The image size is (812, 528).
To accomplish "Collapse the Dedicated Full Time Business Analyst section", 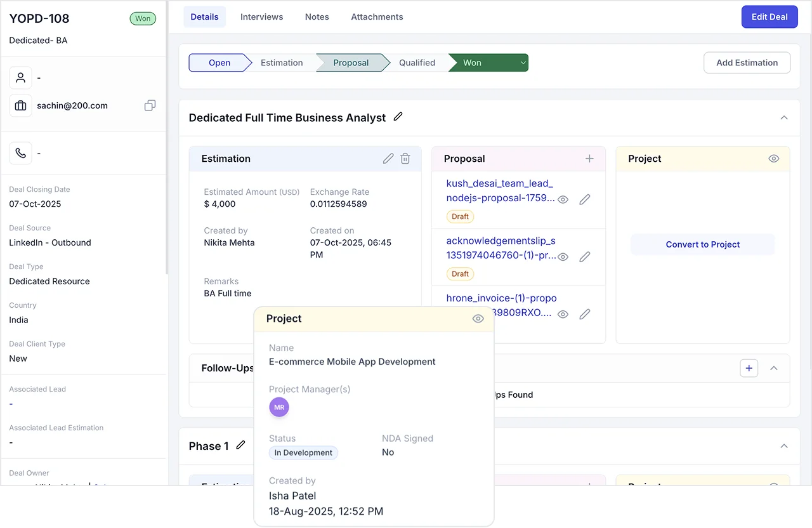I will [x=784, y=117].
